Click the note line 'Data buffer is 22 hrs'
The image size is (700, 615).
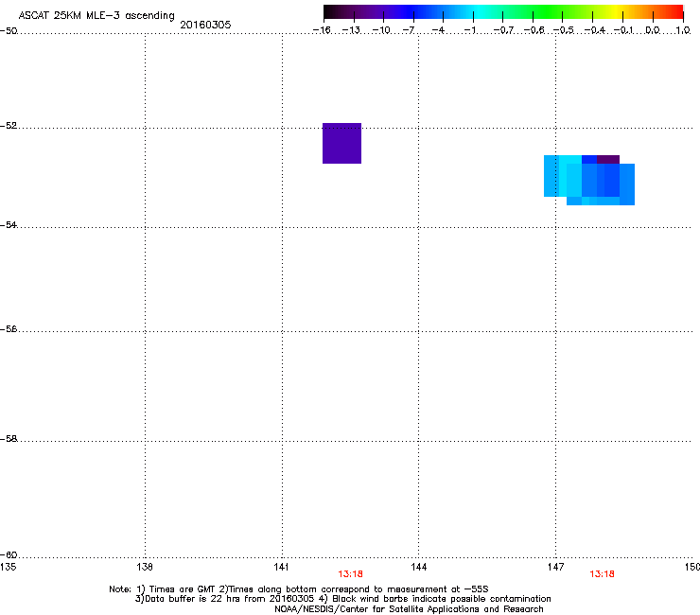tap(342, 599)
